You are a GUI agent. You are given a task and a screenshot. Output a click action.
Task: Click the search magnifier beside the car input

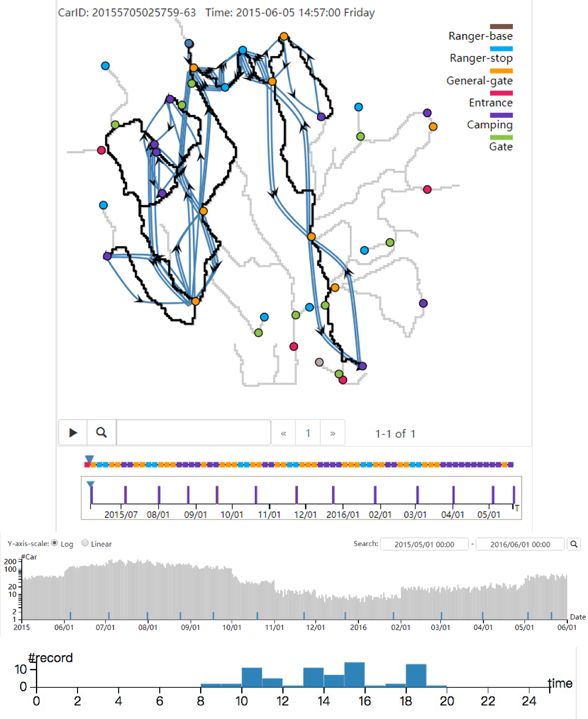tap(101, 432)
